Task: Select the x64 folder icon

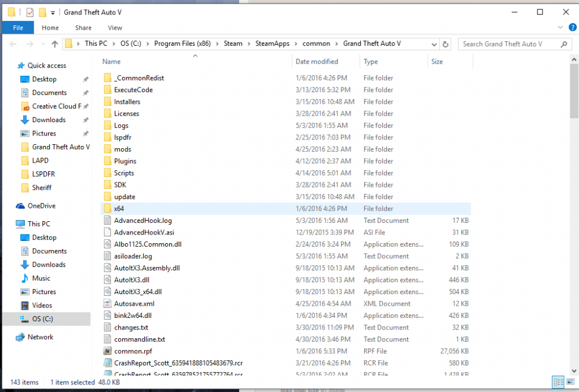Action: (108, 208)
